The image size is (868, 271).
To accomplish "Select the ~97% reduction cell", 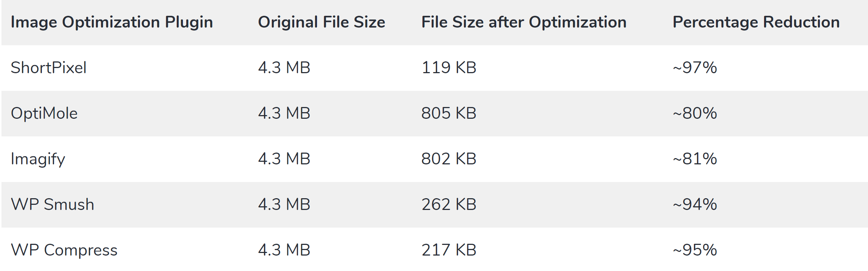I will click(695, 68).
